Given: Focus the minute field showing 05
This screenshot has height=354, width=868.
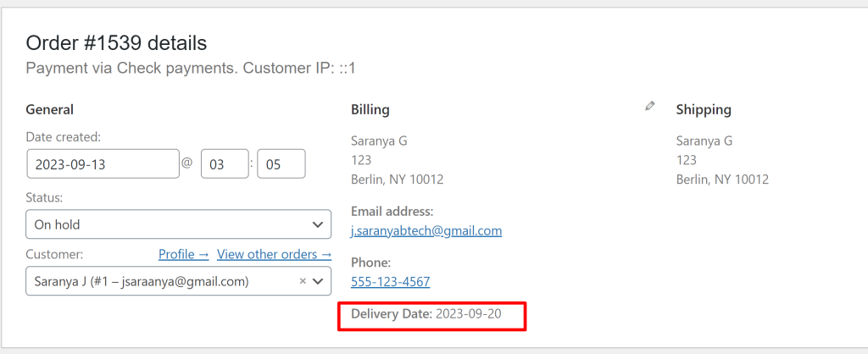Looking at the screenshot, I should 281,164.
